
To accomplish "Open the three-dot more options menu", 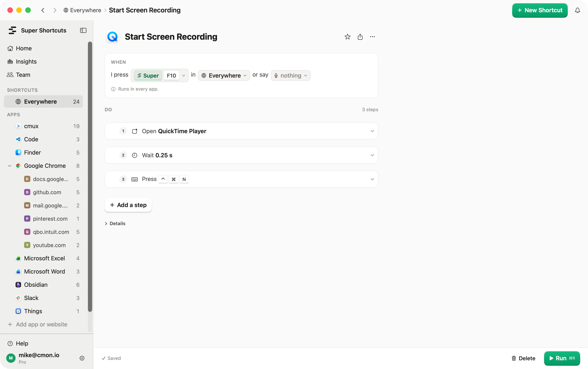I will pos(373,37).
